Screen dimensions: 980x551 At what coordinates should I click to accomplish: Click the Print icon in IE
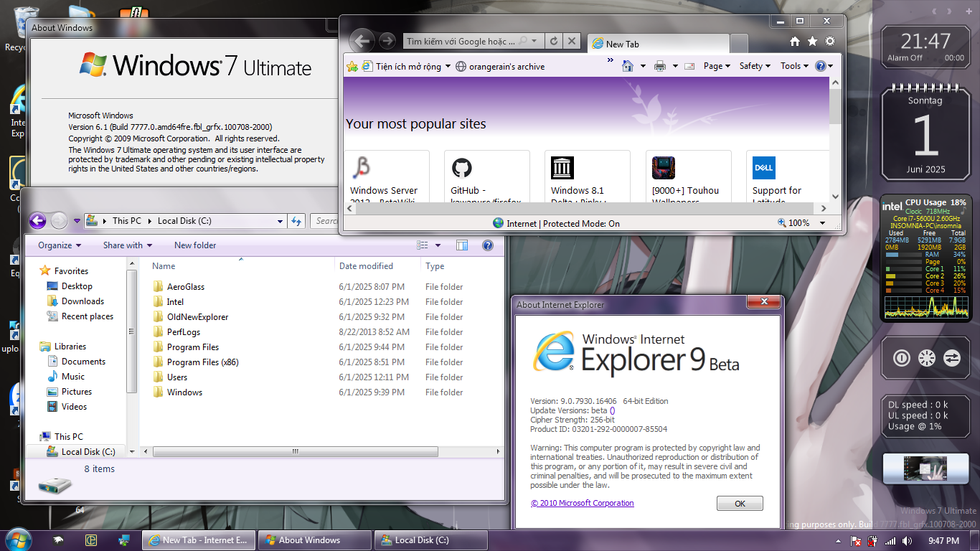pyautogui.click(x=660, y=66)
